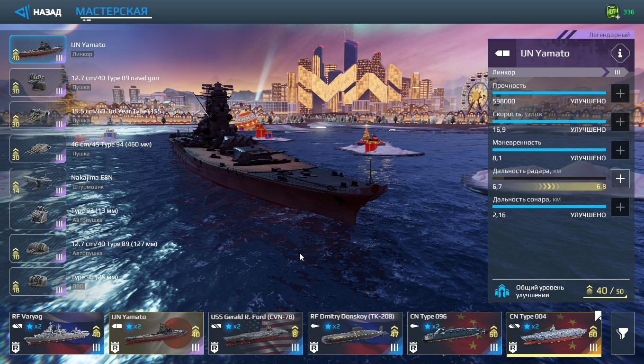Click the Линкор label under IJN Yamato
Viewport: 644px width, 364px height.
pos(82,54)
